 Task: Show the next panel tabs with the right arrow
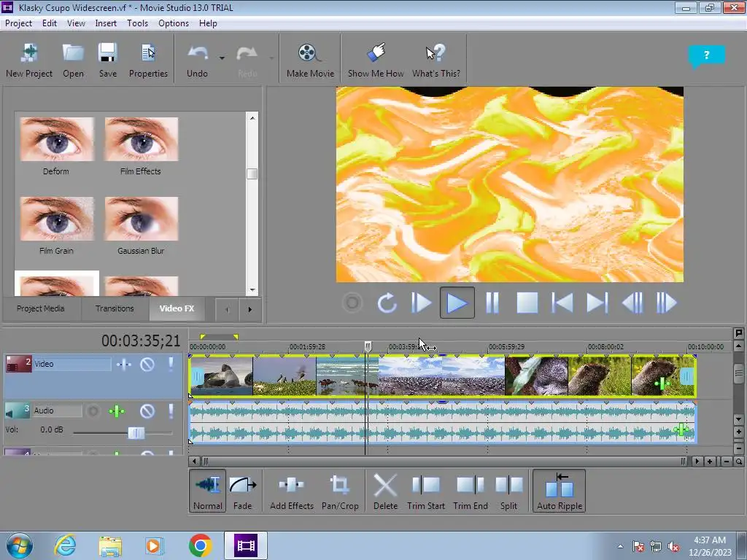[x=249, y=309]
